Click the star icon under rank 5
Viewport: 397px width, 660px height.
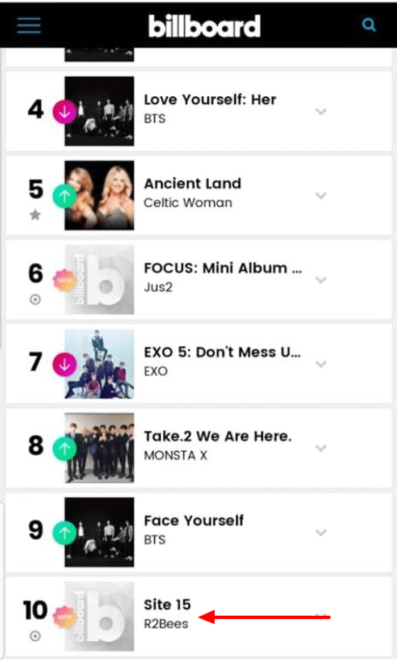[x=35, y=215]
